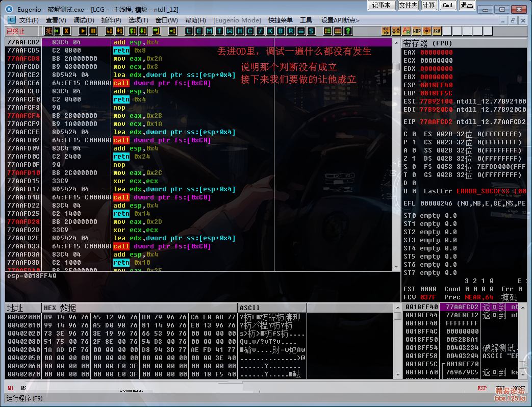Image resolution: width=532 pixels, height=407 pixels.
Task: Click the close program X toolbar icon
Action: click(67, 31)
